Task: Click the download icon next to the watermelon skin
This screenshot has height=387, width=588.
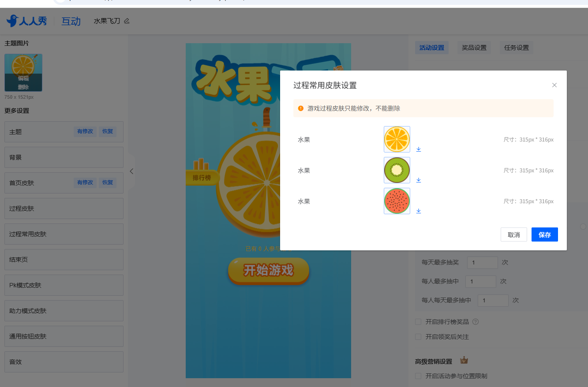Action: coord(418,211)
